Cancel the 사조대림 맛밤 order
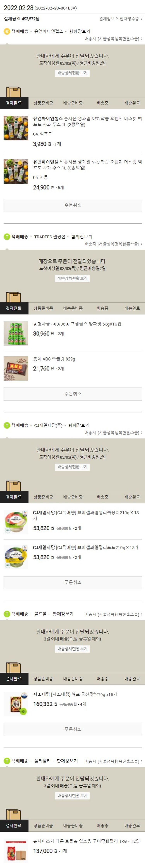Screen dimensions: 145x868 click(73, 729)
